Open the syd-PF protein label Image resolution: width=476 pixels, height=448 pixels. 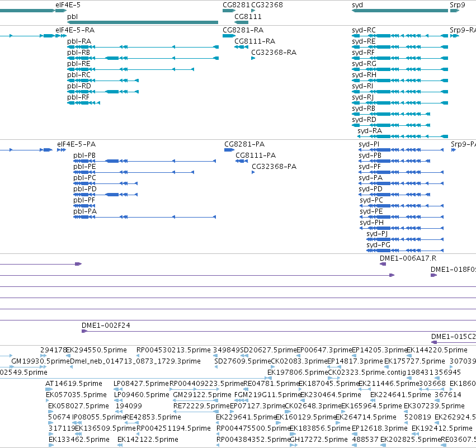(x=370, y=166)
